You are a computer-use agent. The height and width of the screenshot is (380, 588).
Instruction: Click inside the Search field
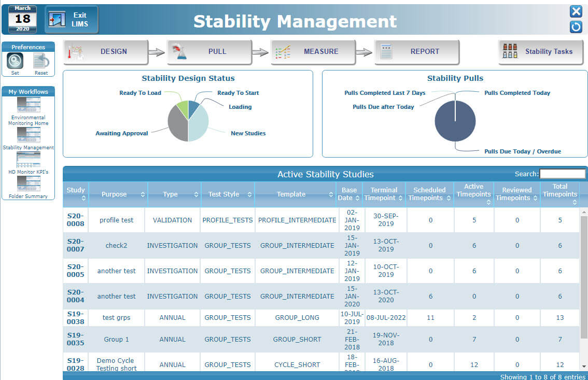tap(563, 174)
